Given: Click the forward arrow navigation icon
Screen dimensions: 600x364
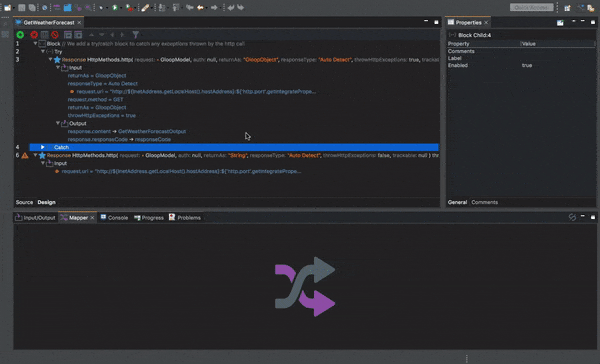Looking at the screenshot, I should tap(214, 8).
